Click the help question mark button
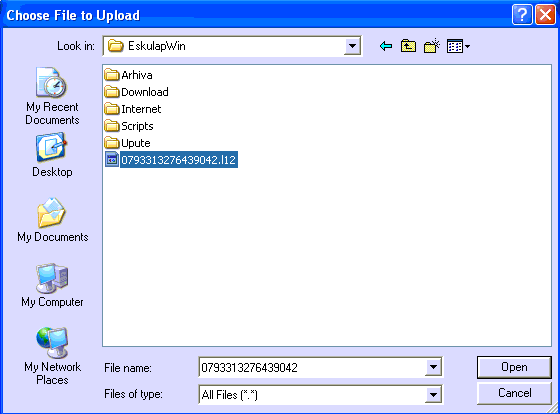Screen dimensions: 560x414 (522, 15)
